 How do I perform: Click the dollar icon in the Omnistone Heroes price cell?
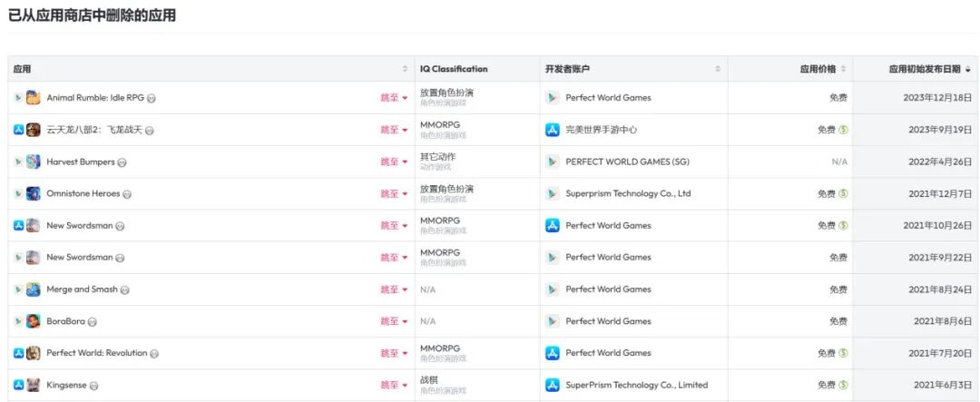click(843, 193)
